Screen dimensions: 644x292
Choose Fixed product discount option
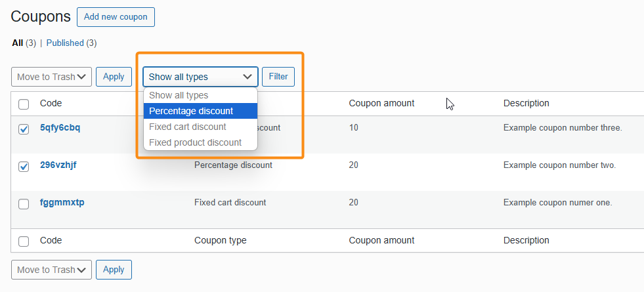pyautogui.click(x=195, y=142)
